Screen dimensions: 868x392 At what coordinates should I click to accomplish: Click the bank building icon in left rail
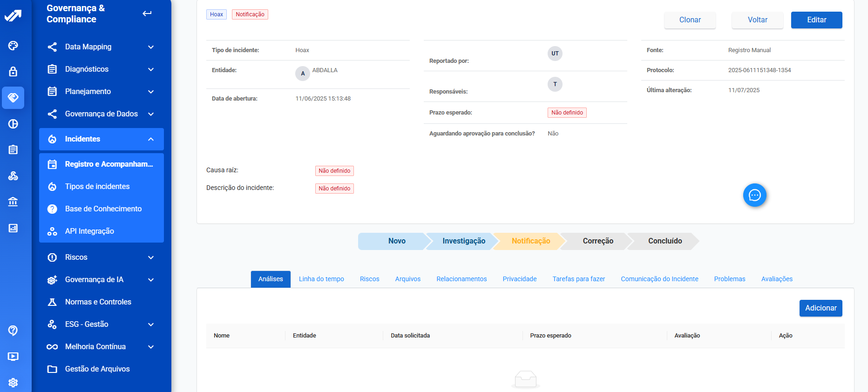pyautogui.click(x=13, y=202)
